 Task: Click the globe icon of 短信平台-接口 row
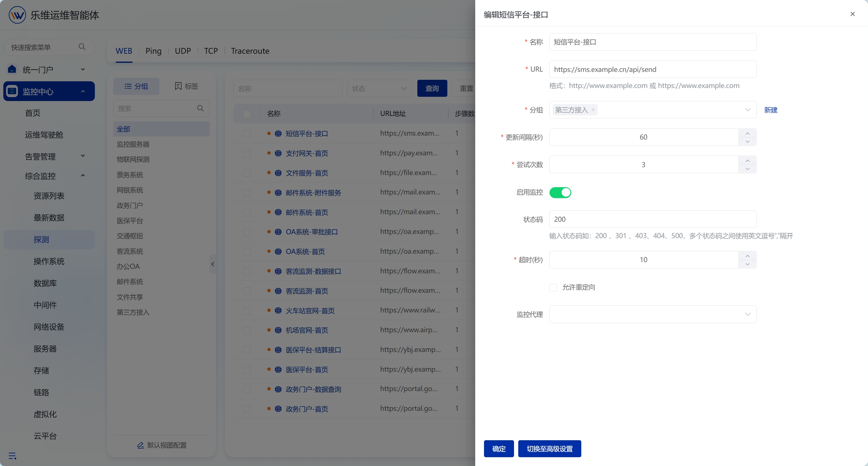pyautogui.click(x=278, y=133)
